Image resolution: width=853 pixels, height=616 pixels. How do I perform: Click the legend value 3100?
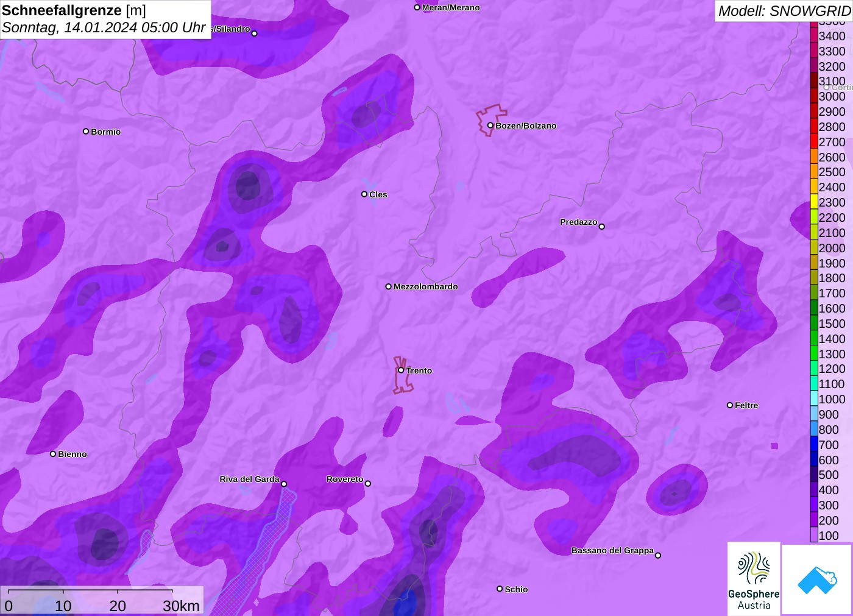coord(832,81)
